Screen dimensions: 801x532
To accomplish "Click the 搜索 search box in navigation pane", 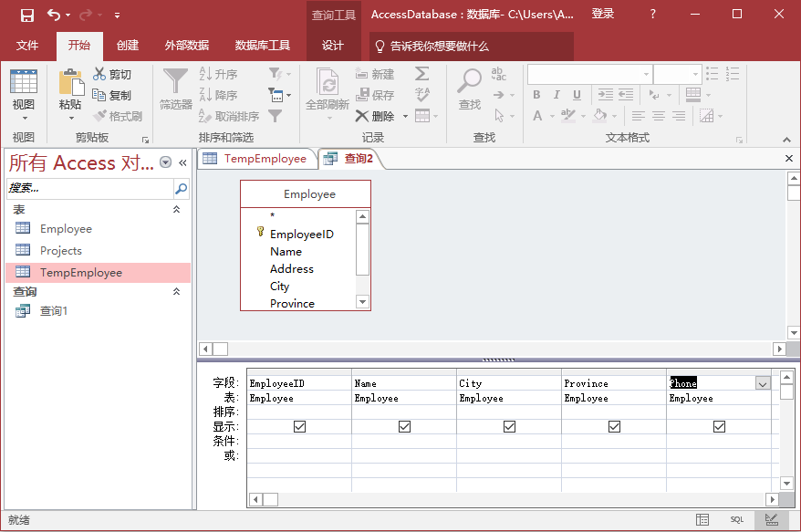I will [88, 189].
